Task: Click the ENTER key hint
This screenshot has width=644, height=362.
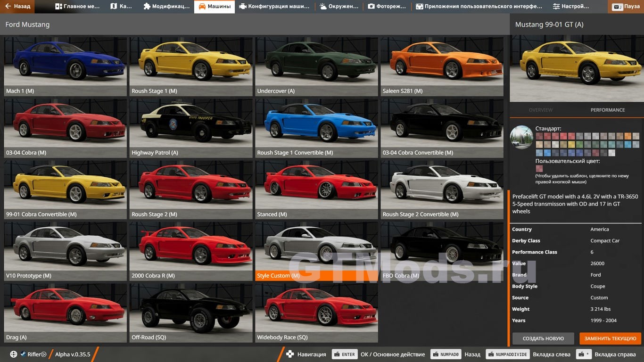Action: (345, 354)
